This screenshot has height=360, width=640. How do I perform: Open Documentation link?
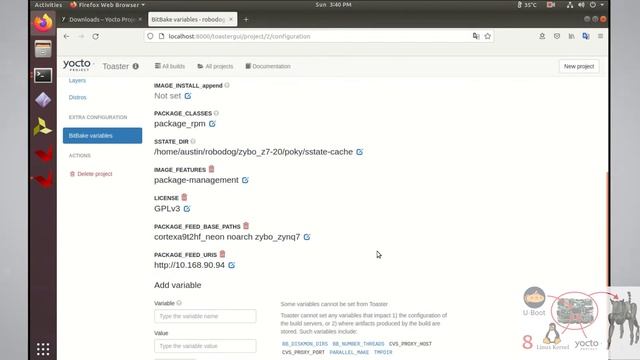point(268,66)
